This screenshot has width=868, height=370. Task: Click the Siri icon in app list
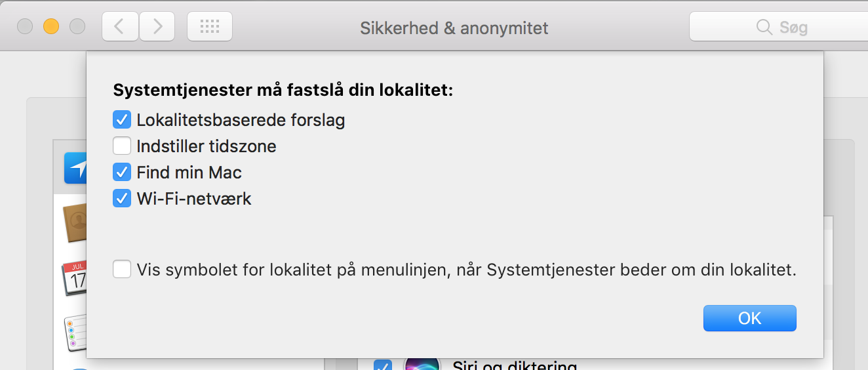[422, 363]
